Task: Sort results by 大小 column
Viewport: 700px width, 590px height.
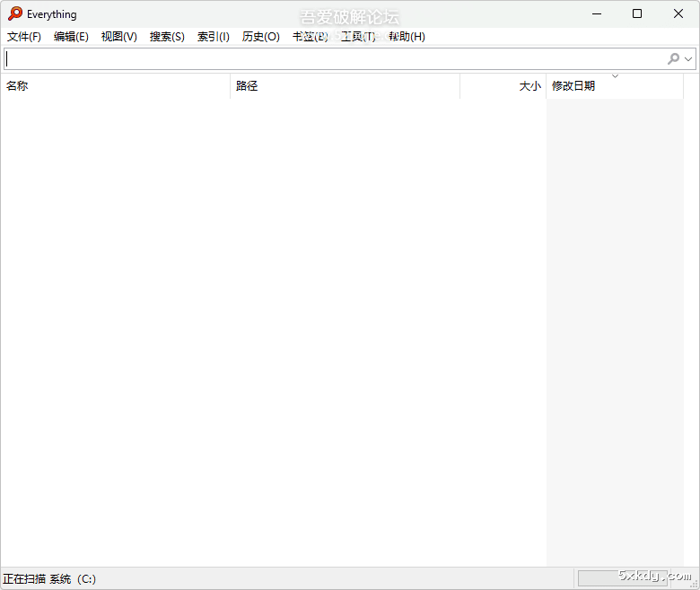Action: (503, 85)
